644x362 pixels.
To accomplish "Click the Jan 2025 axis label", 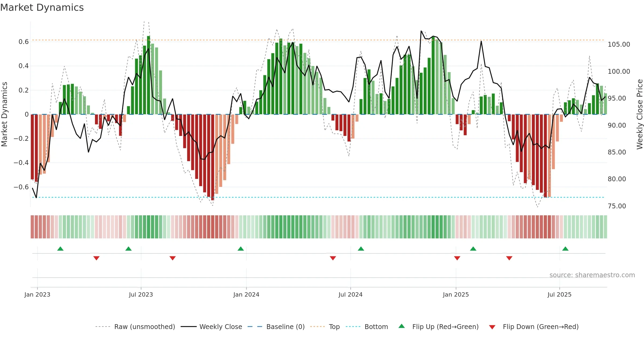I will (456, 294).
